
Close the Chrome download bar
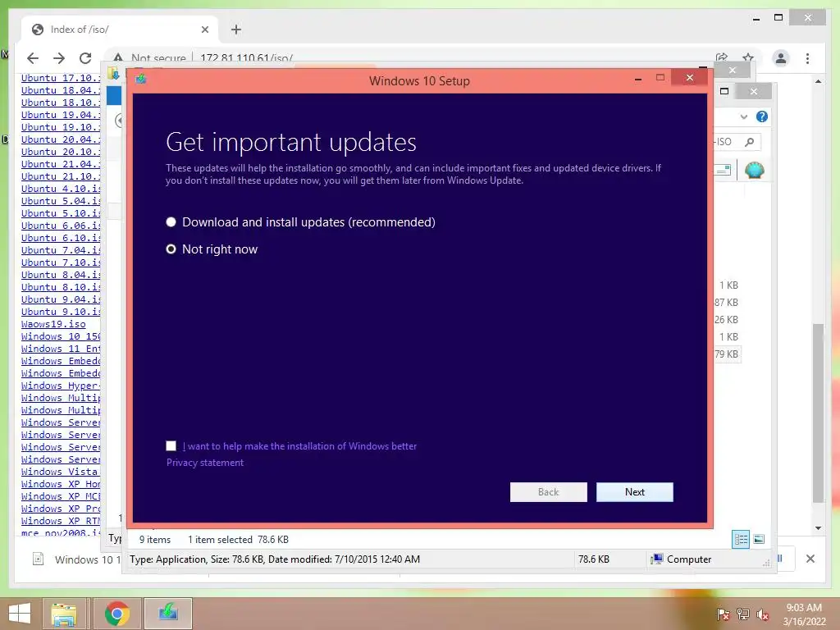point(810,559)
